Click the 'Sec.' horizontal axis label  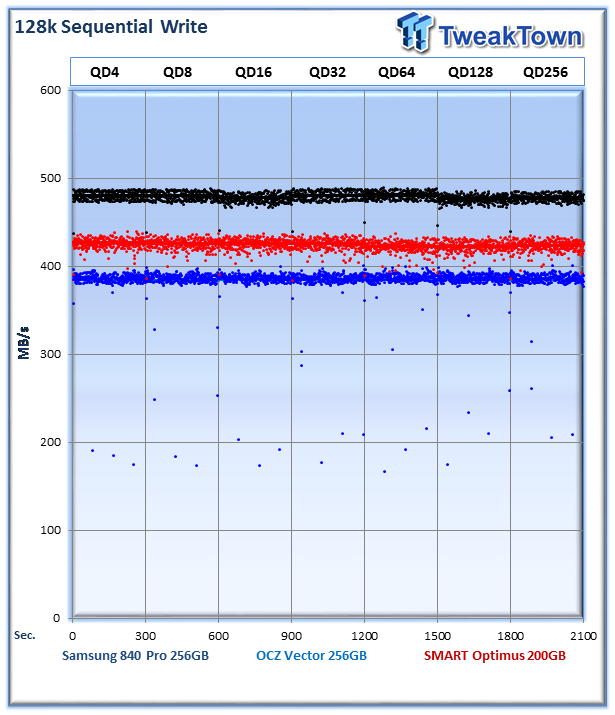25,635
